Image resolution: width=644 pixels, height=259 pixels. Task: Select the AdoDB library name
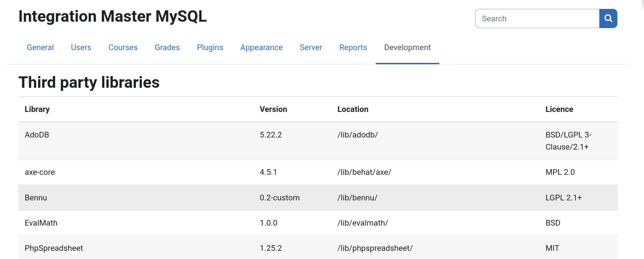click(x=37, y=135)
